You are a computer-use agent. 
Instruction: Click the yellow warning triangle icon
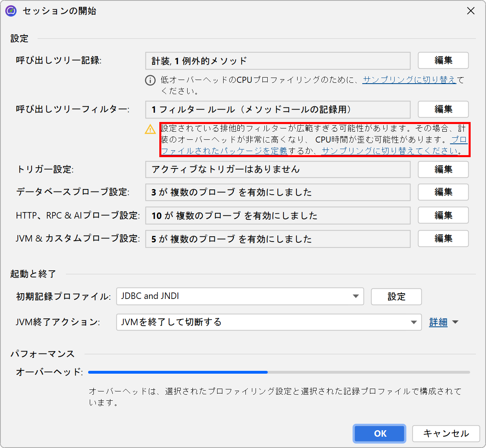pos(150,129)
